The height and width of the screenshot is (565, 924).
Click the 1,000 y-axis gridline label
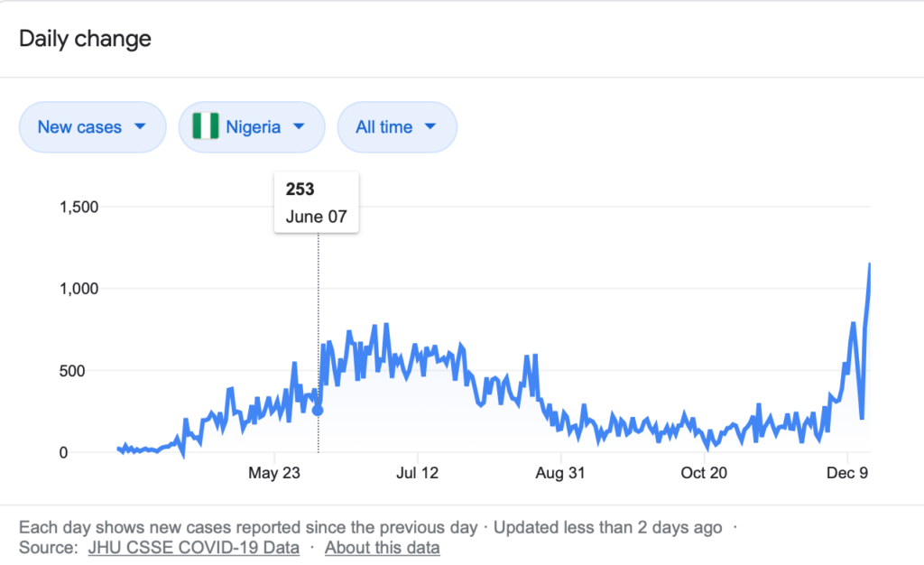pos(79,289)
